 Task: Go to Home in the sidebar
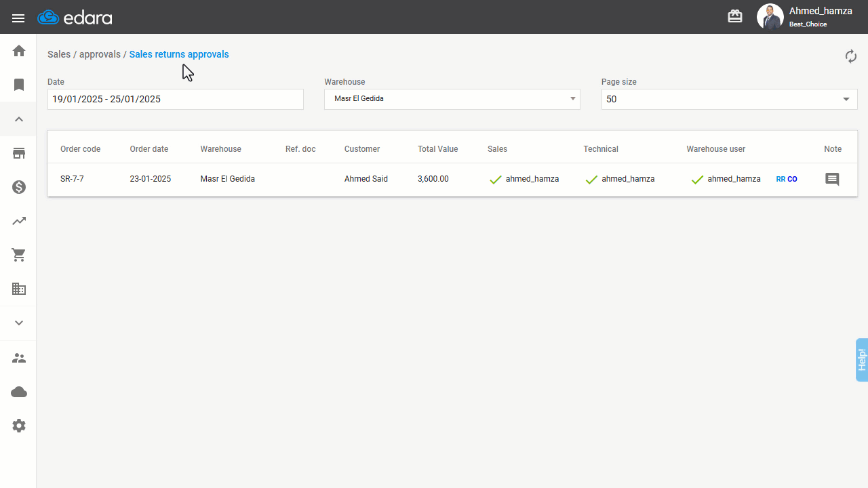coord(19,51)
